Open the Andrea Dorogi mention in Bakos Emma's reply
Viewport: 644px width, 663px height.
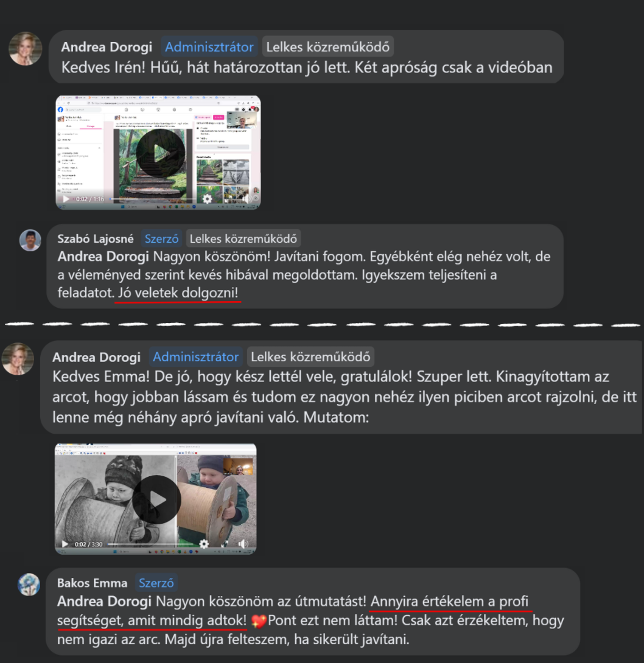(104, 602)
